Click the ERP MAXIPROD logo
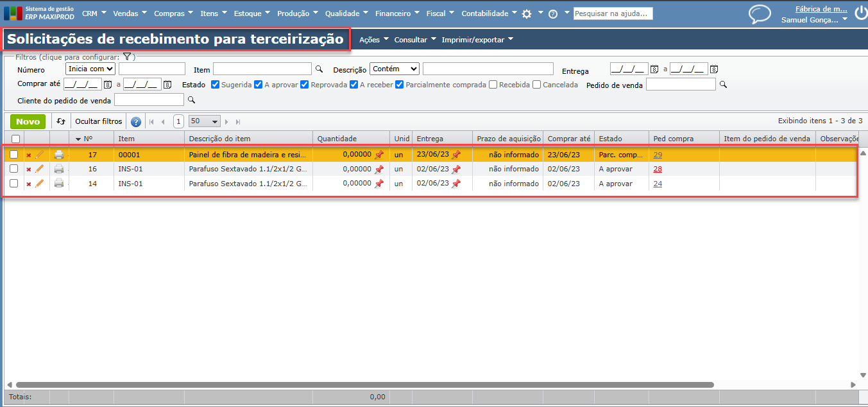 39,13
